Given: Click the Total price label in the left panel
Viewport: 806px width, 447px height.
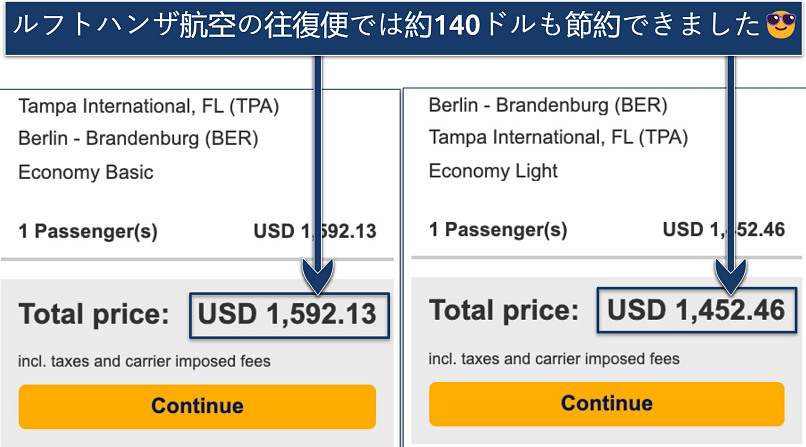Looking at the screenshot, I should point(95,315).
